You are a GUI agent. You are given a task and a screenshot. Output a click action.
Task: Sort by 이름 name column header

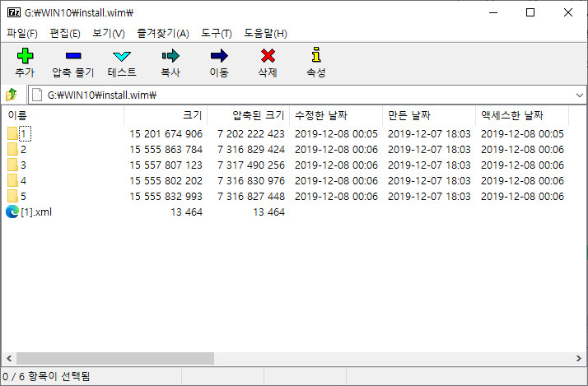pyautogui.click(x=63, y=115)
